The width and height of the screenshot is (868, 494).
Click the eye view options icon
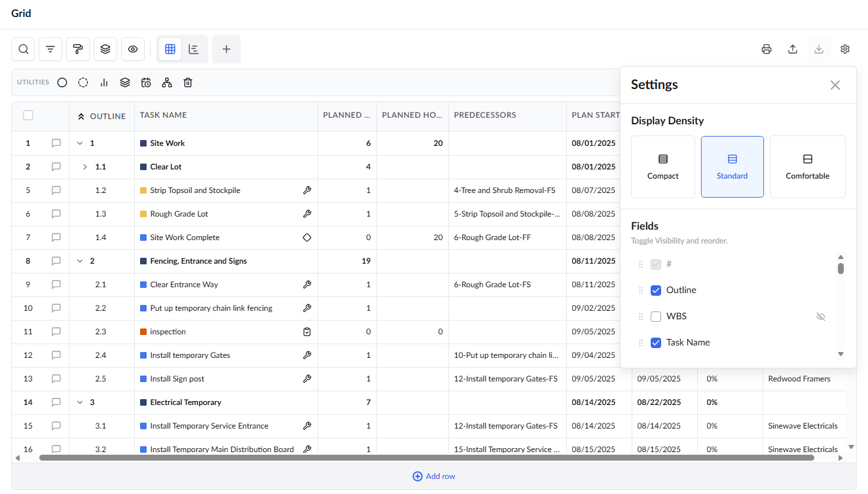click(x=133, y=49)
